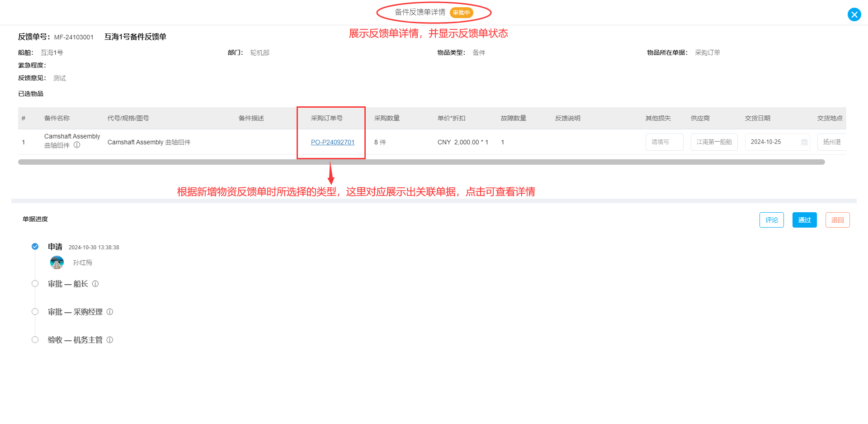Close the feedback detail dialog
Screen dimensions: 868x424
pos(854,14)
